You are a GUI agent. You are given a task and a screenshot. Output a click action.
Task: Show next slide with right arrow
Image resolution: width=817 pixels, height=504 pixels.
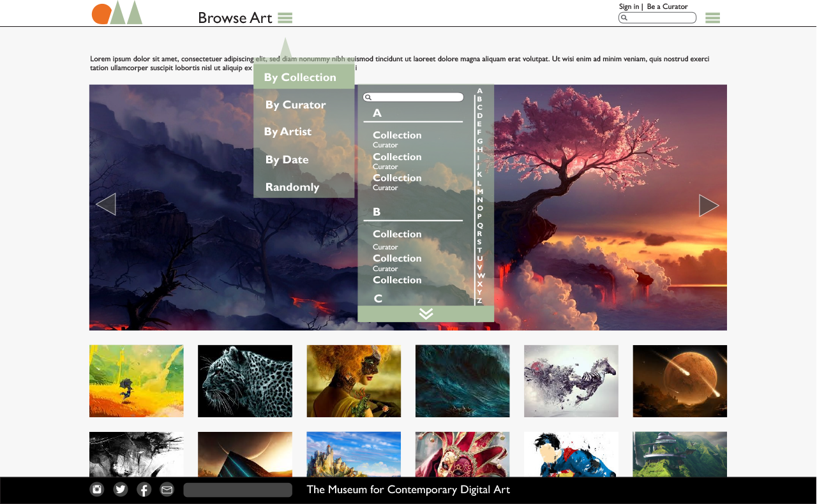pyautogui.click(x=709, y=205)
